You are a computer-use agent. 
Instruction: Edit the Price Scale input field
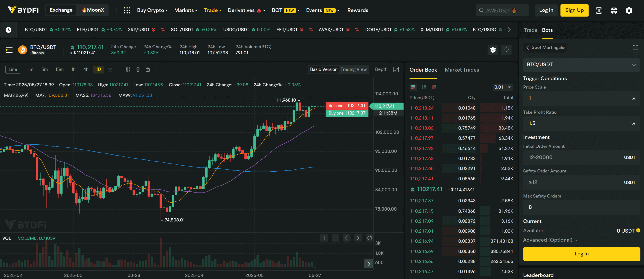(x=581, y=98)
